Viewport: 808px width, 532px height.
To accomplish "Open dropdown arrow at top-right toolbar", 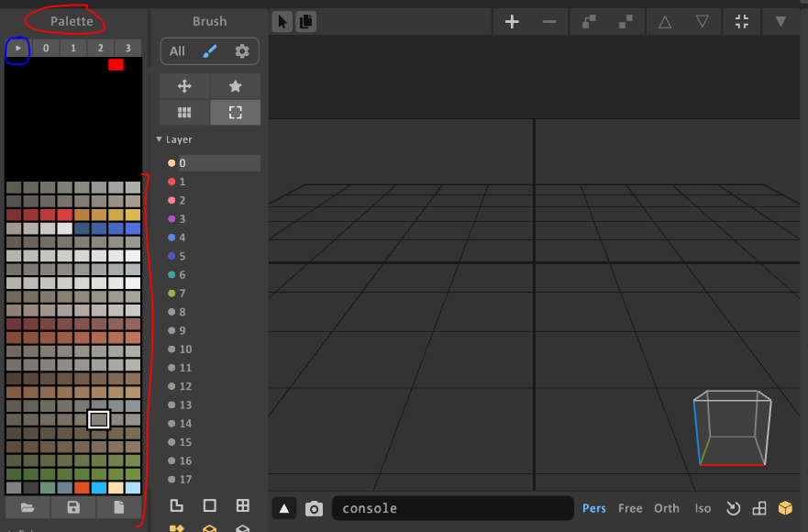I will [780, 22].
